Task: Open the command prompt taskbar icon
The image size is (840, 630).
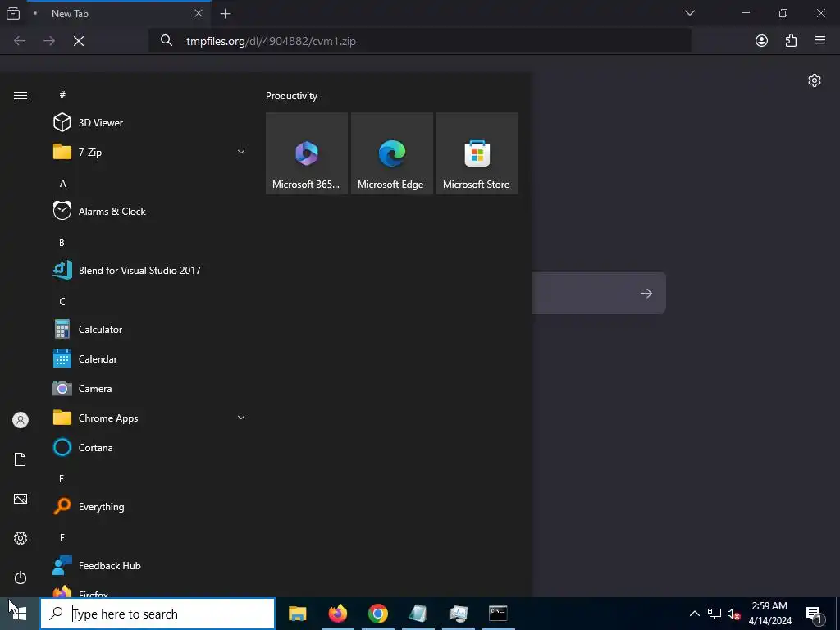Action: [x=498, y=614]
